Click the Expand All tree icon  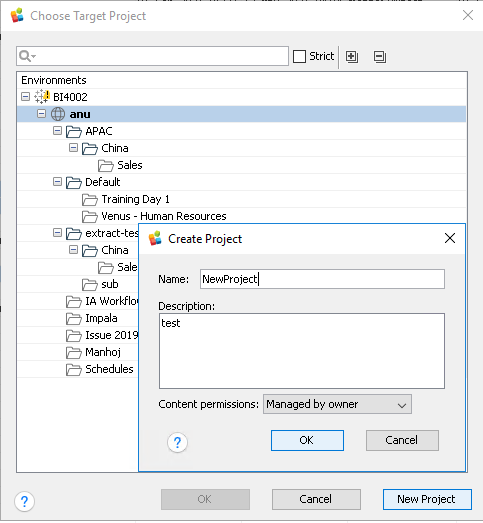click(x=352, y=57)
